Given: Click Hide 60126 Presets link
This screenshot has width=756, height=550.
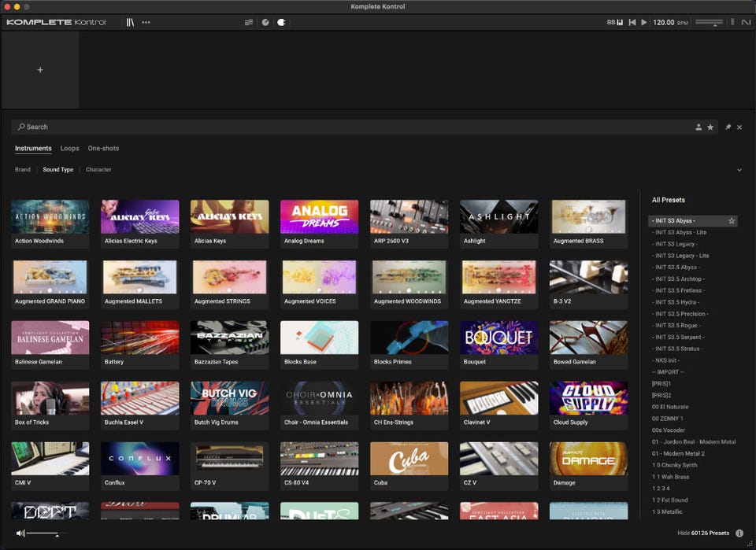Looking at the screenshot, I should tap(702, 533).
